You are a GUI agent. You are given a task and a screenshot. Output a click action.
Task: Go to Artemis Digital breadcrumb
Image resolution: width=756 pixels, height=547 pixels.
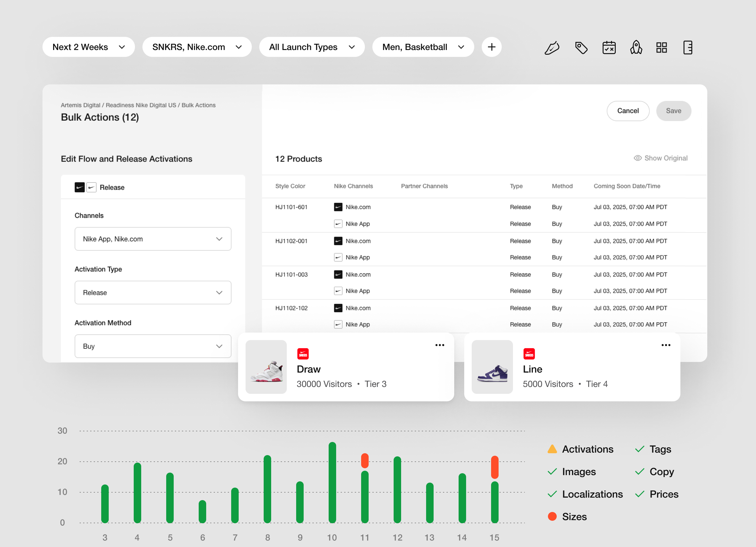[x=80, y=105]
